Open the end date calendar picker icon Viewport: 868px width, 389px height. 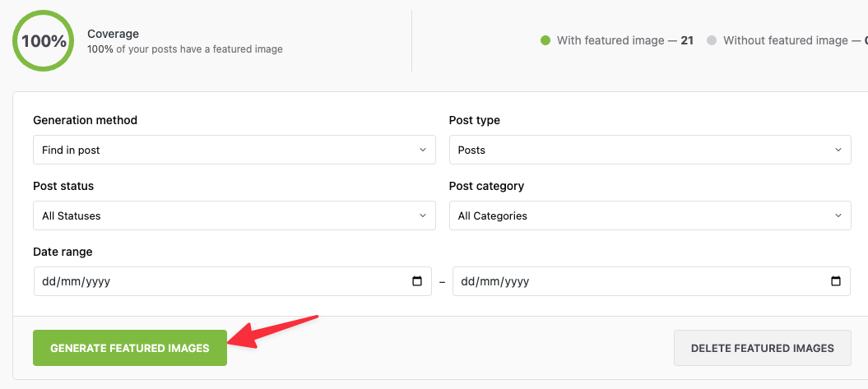tap(836, 281)
